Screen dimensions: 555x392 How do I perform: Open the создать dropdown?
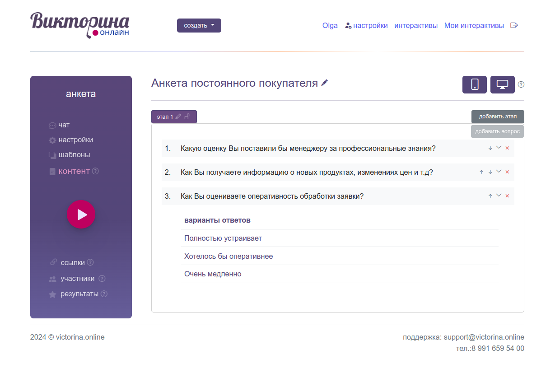[199, 25]
